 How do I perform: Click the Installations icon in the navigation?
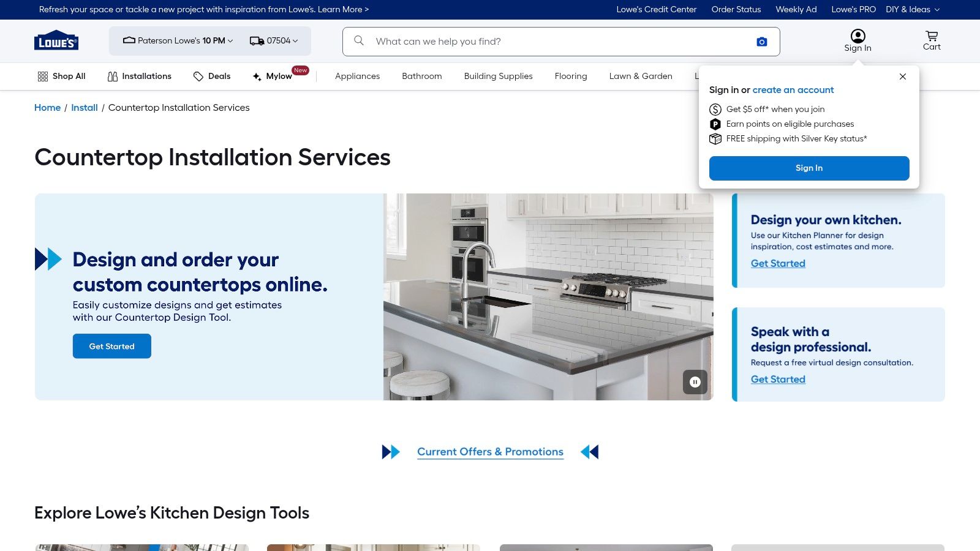pyautogui.click(x=113, y=76)
